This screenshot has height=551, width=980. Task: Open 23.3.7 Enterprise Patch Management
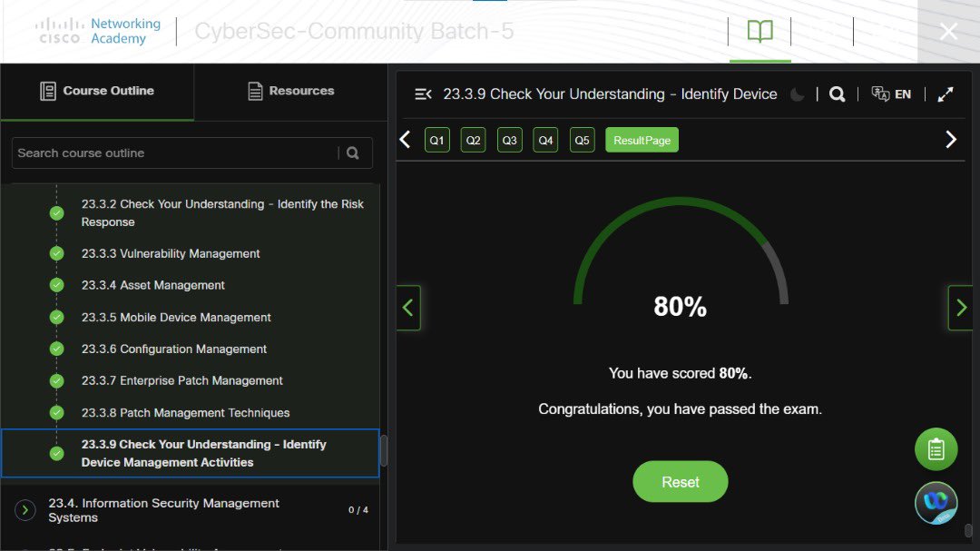[x=181, y=381]
